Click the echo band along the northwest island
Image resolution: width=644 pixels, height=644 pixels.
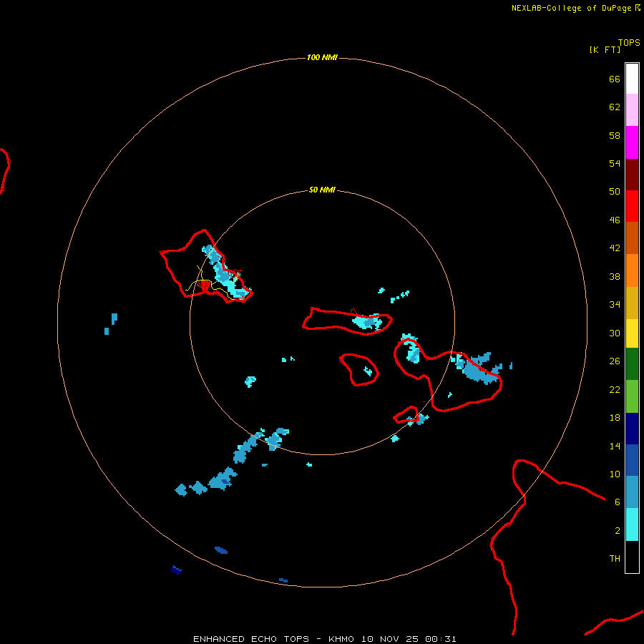pyautogui.click(x=225, y=271)
